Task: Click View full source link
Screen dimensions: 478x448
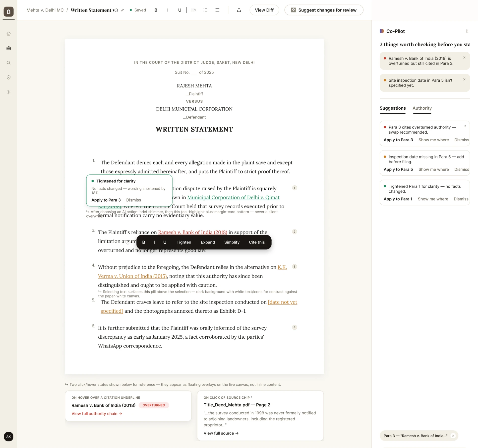Action: coord(221,433)
